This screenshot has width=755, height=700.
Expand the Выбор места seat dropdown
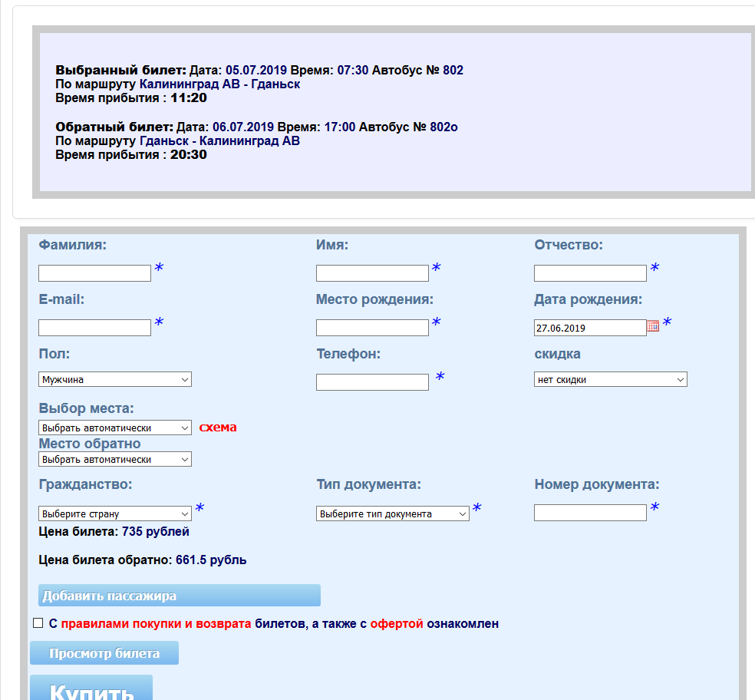pos(114,428)
